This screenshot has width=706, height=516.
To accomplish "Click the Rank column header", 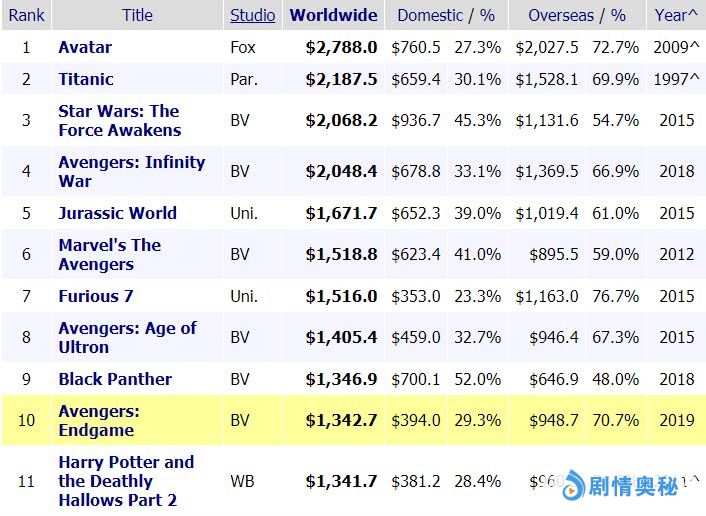I will pos(26,15).
